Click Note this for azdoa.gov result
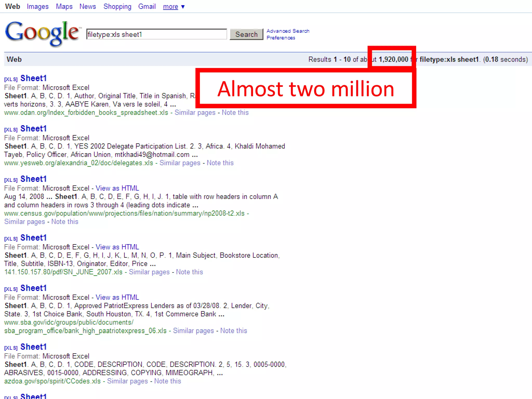 click(x=168, y=381)
